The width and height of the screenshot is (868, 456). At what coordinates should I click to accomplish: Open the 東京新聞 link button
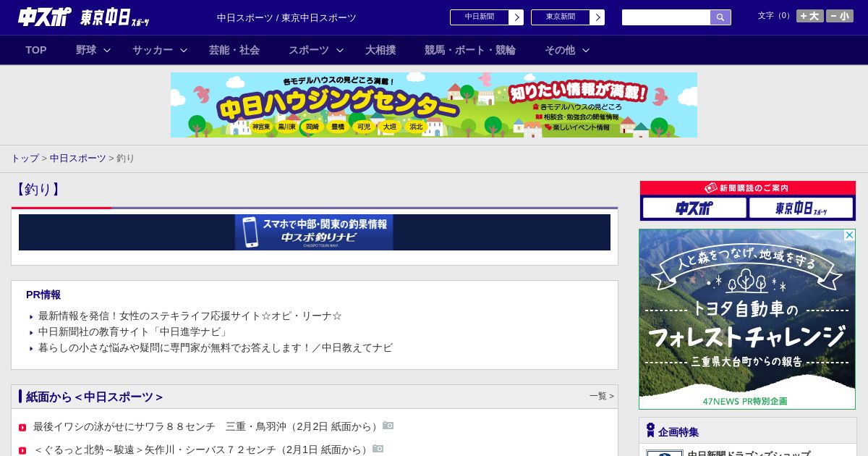(x=561, y=17)
